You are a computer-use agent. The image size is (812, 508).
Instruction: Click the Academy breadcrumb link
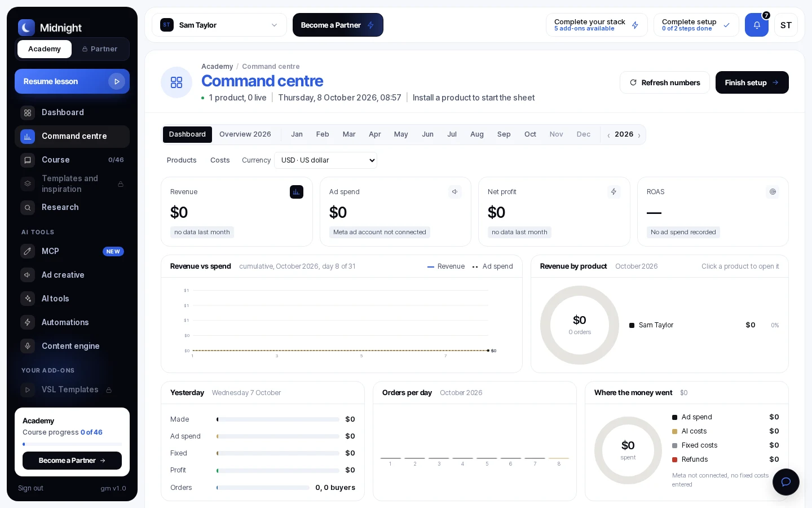click(x=217, y=67)
